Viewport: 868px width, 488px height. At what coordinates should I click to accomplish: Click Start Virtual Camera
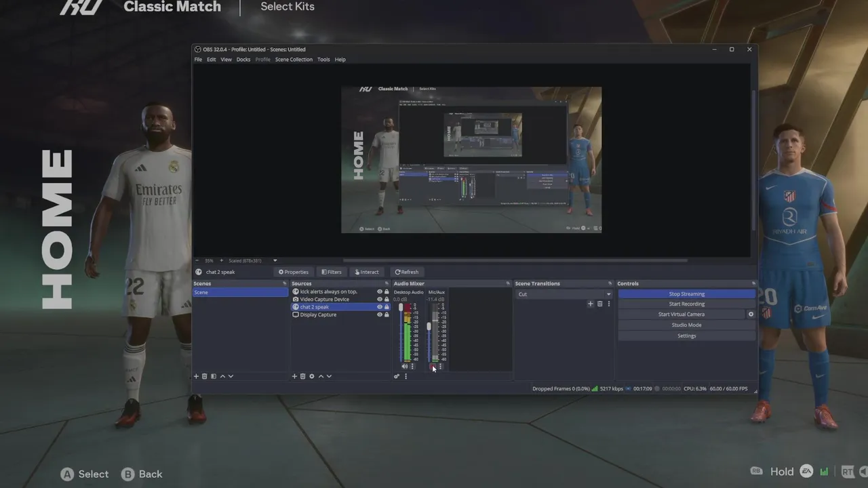point(682,314)
